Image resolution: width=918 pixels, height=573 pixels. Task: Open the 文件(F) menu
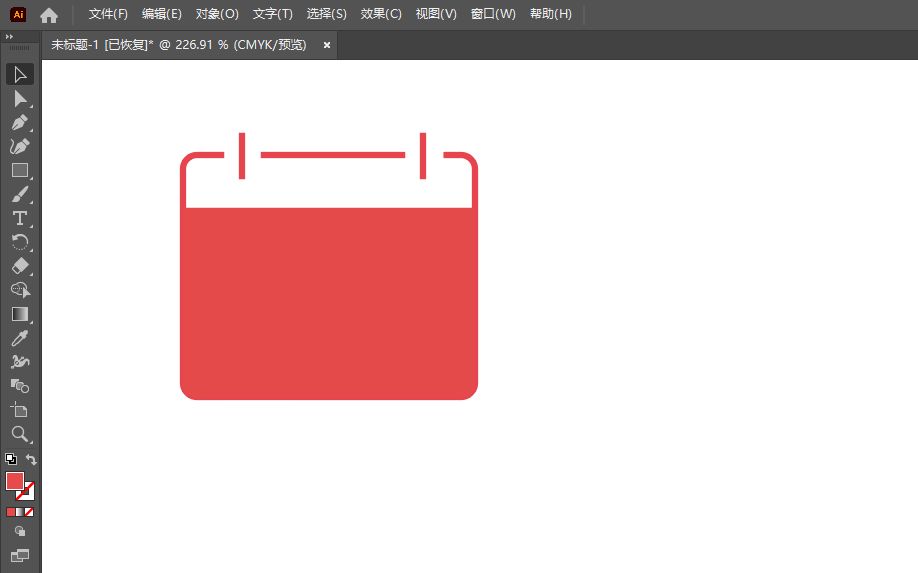(x=108, y=14)
